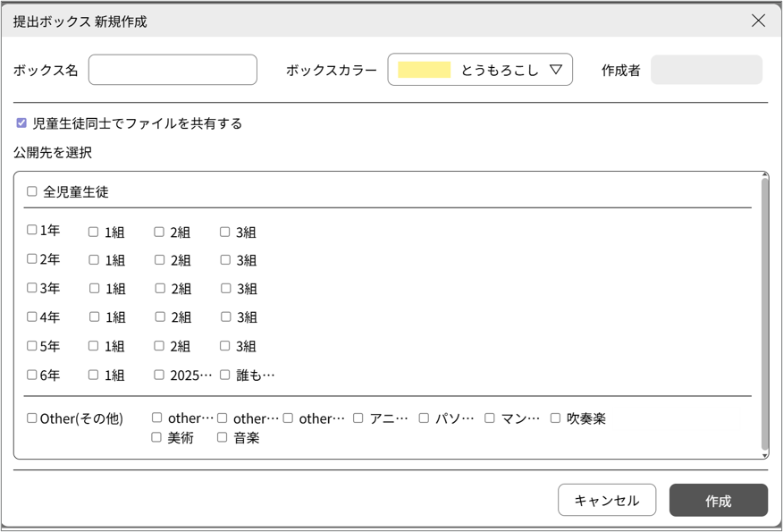This screenshot has height=532, width=783.
Task: Close the 提出ボックス 新規作成 dialog
Action: click(758, 21)
